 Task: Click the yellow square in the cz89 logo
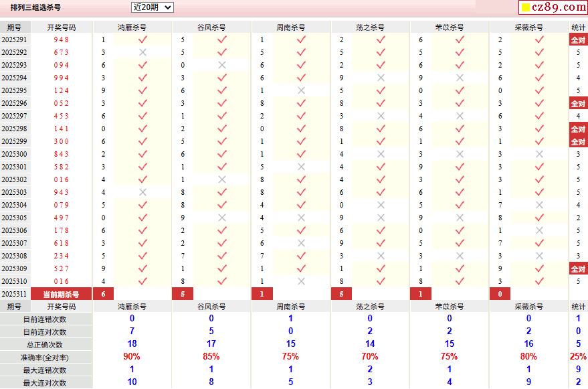click(526, 8)
